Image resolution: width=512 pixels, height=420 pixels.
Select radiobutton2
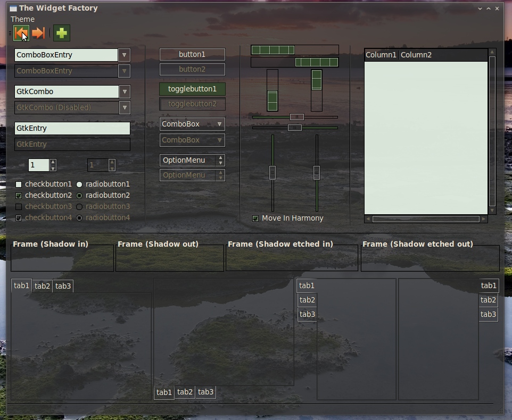pos(79,196)
